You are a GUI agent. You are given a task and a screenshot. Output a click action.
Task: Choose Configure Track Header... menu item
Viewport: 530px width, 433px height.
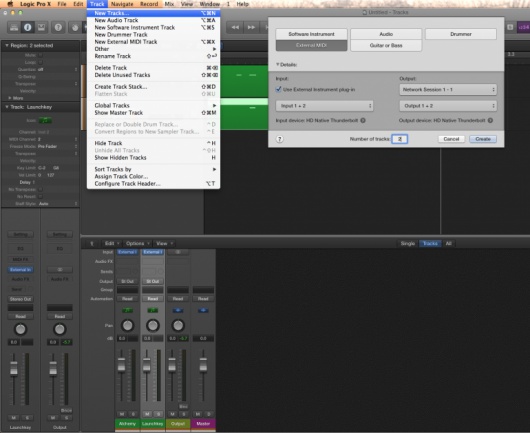coord(153,184)
